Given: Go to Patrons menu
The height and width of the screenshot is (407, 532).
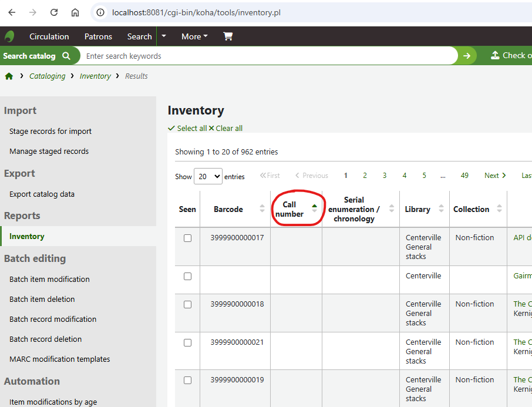Looking at the screenshot, I should [98, 36].
